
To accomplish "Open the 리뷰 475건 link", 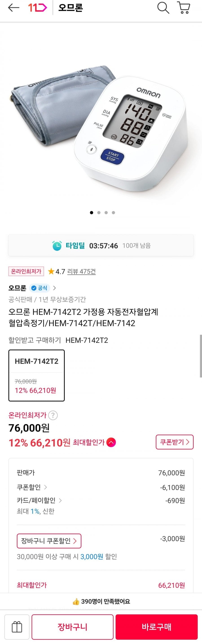I will coord(81,272).
